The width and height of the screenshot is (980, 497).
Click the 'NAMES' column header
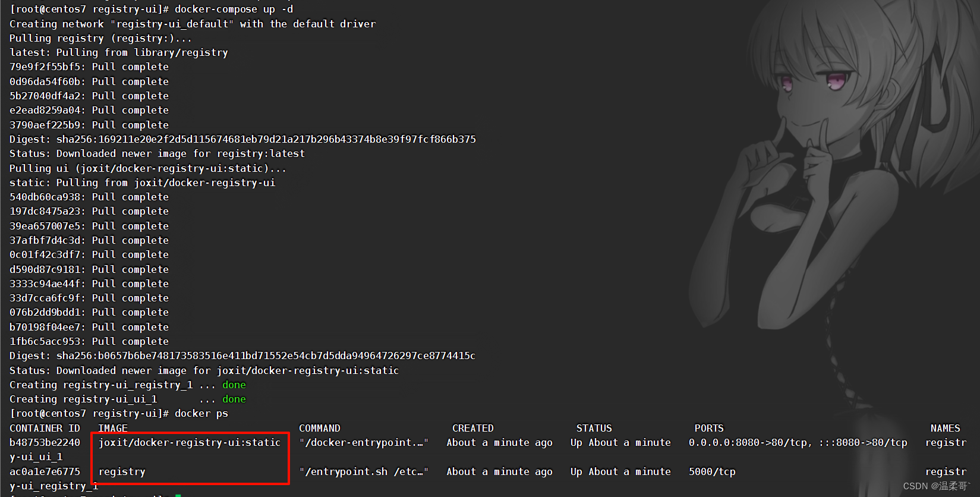coord(945,428)
